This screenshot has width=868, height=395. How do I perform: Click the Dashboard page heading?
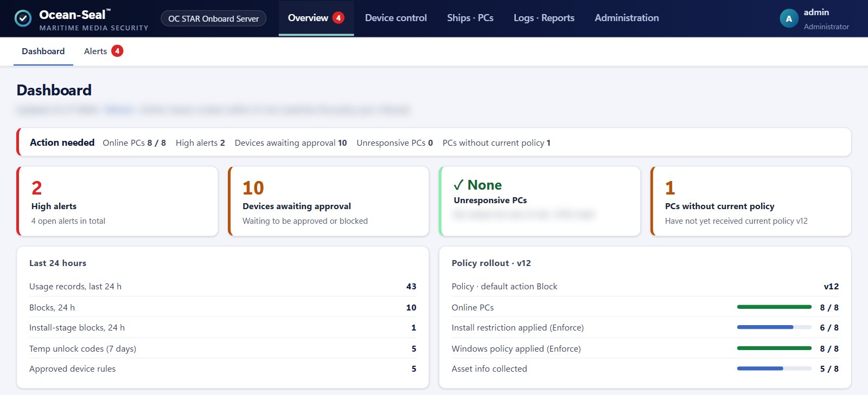pos(54,90)
